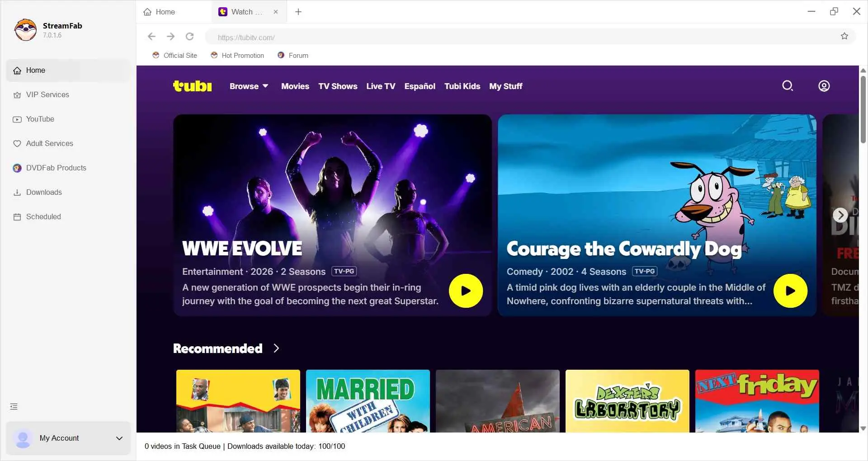The width and height of the screenshot is (868, 461).
Task: Click Hot Promotion bookmark icon
Action: pos(214,55)
